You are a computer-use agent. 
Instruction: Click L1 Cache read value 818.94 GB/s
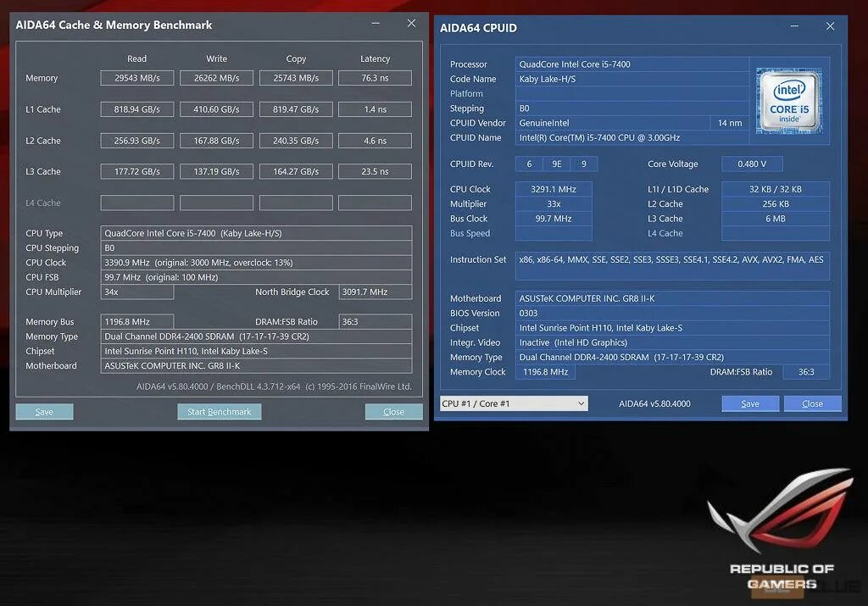(137, 109)
